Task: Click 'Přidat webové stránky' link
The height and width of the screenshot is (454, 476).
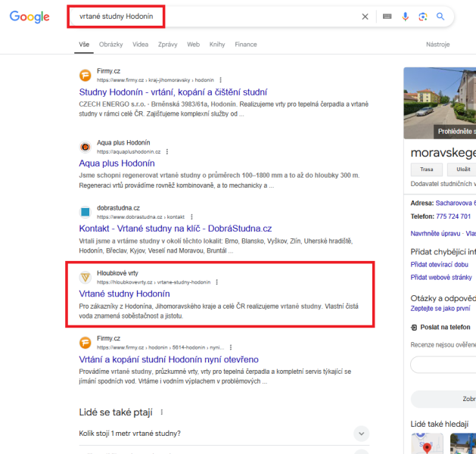Action: click(441, 278)
